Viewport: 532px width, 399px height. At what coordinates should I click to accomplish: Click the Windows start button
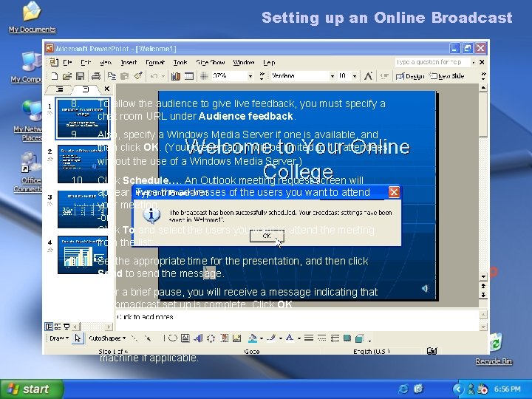pyautogui.click(x=31, y=389)
